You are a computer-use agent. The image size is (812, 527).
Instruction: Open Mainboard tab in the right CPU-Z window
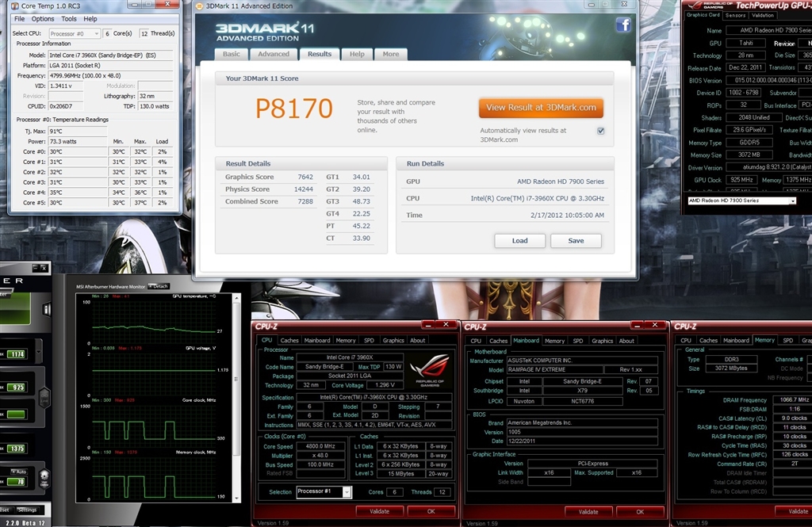click(735, 341)
